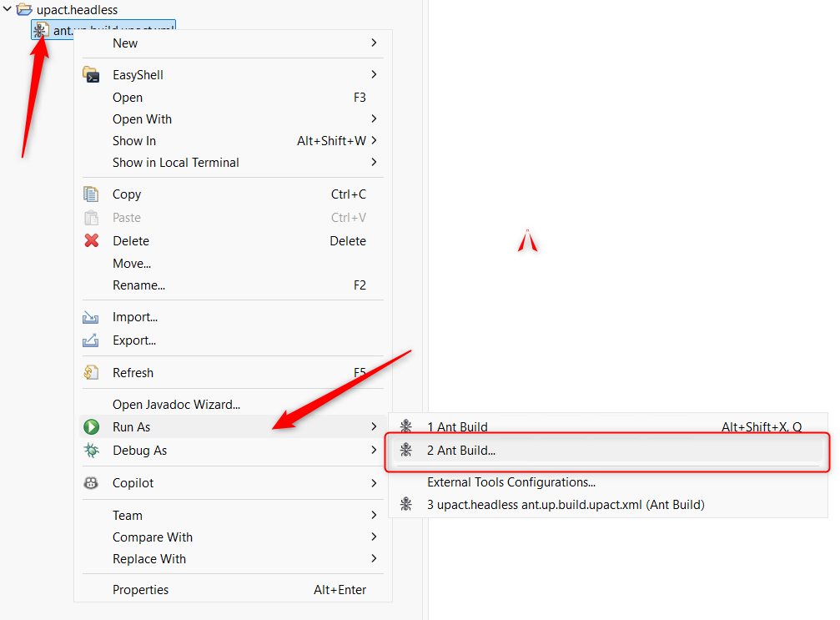
Task: Click the green Run As play icon
Action: [x=91, y=427]
